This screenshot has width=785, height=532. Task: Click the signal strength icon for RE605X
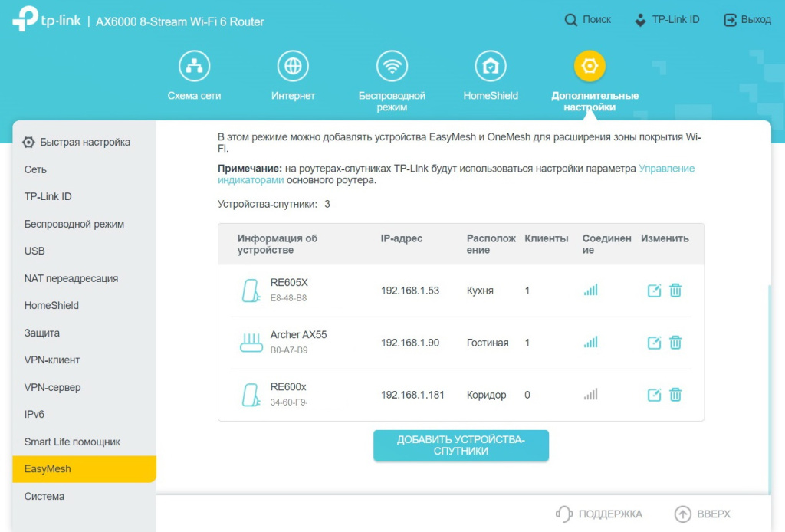click(591, 290)
